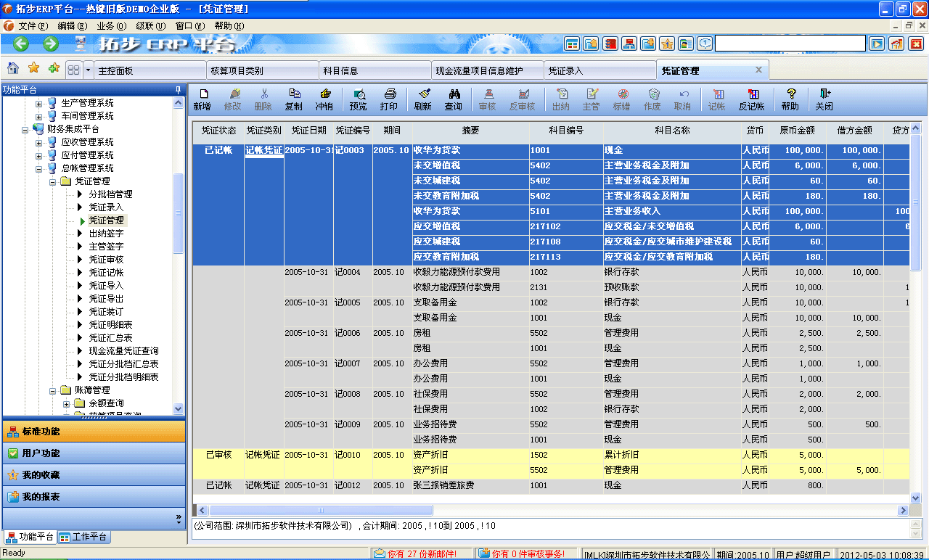Click the 刷新 (Refresh) toolbar icon

tap(422, 99)
